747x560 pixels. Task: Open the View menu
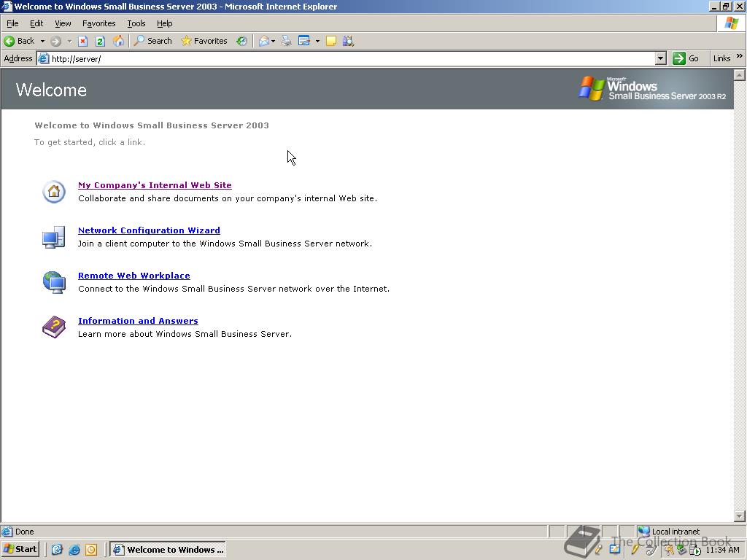(x=63, y=23)
